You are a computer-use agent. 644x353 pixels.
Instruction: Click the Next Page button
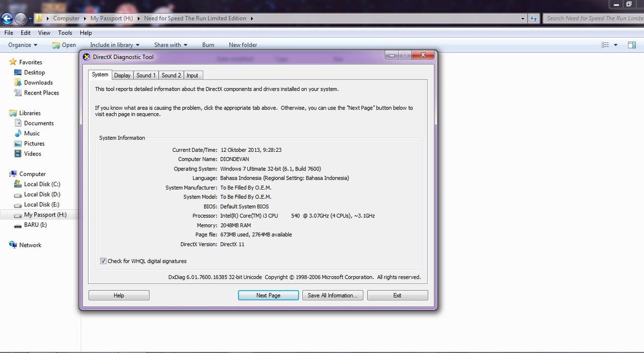coord(268,295)
